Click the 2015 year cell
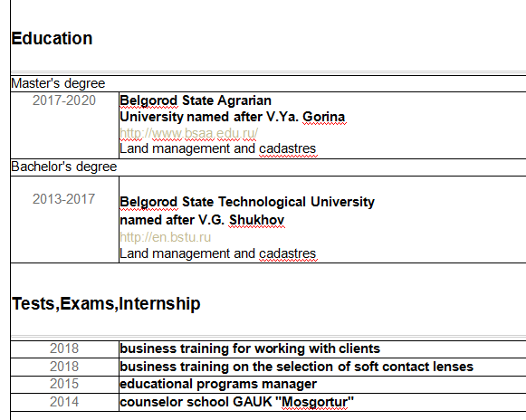 tap(64, 384)
